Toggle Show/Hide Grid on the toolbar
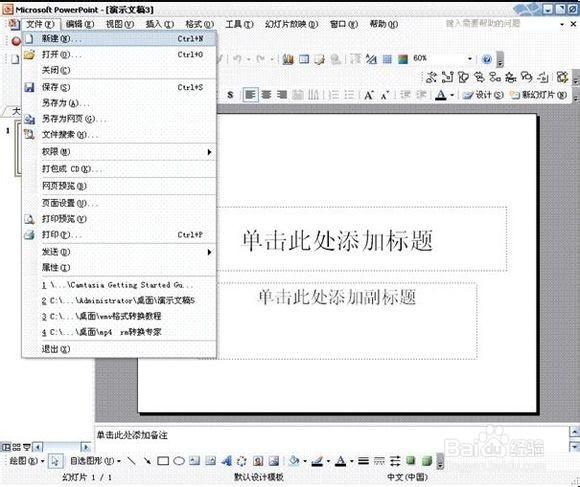580x487 pixels. [387, 59]
